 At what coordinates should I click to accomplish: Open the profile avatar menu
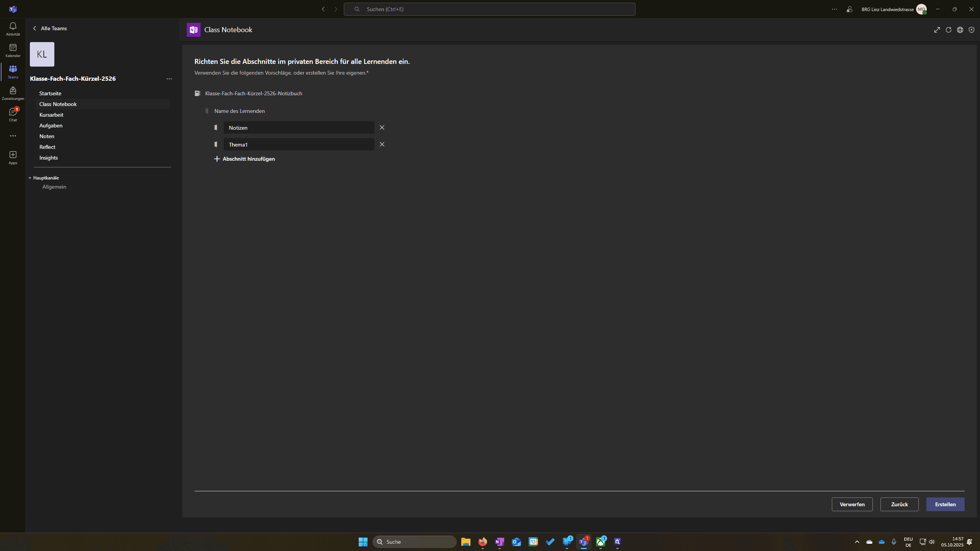[x=921, y=9]
